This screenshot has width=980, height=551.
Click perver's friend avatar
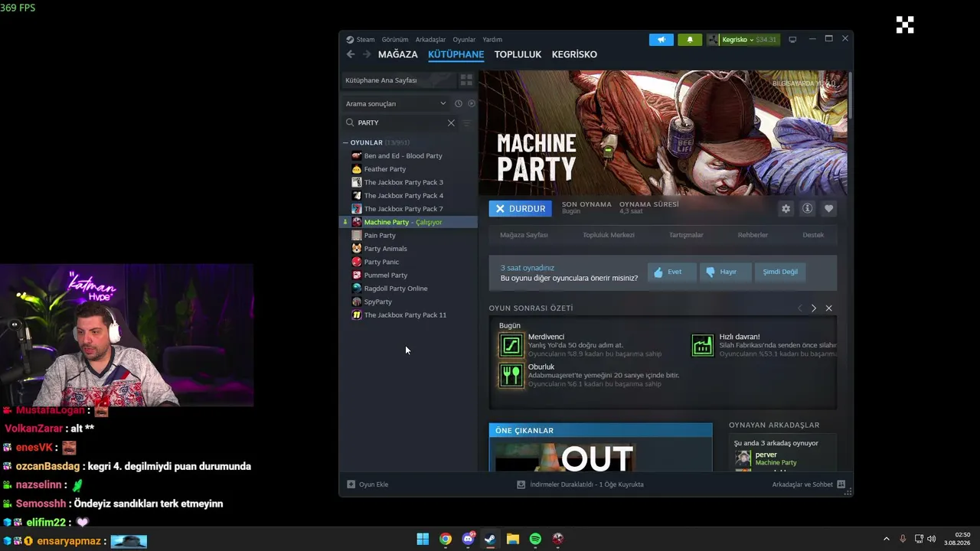[743, 458]
